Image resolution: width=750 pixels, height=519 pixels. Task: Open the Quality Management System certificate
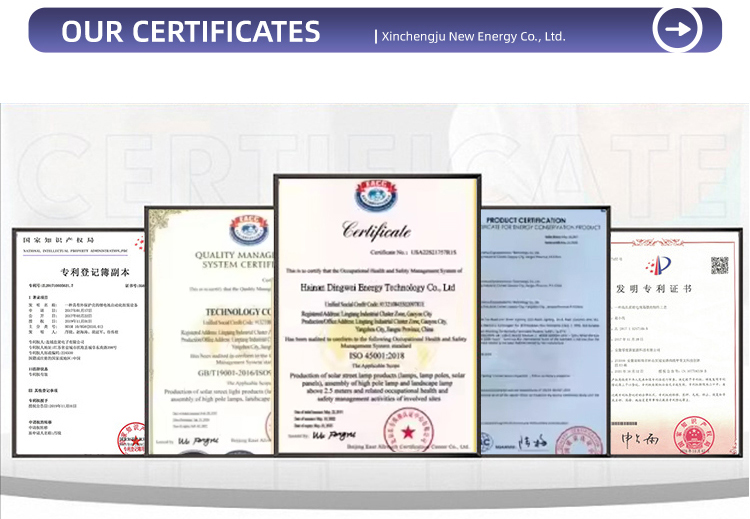(210, 331)
